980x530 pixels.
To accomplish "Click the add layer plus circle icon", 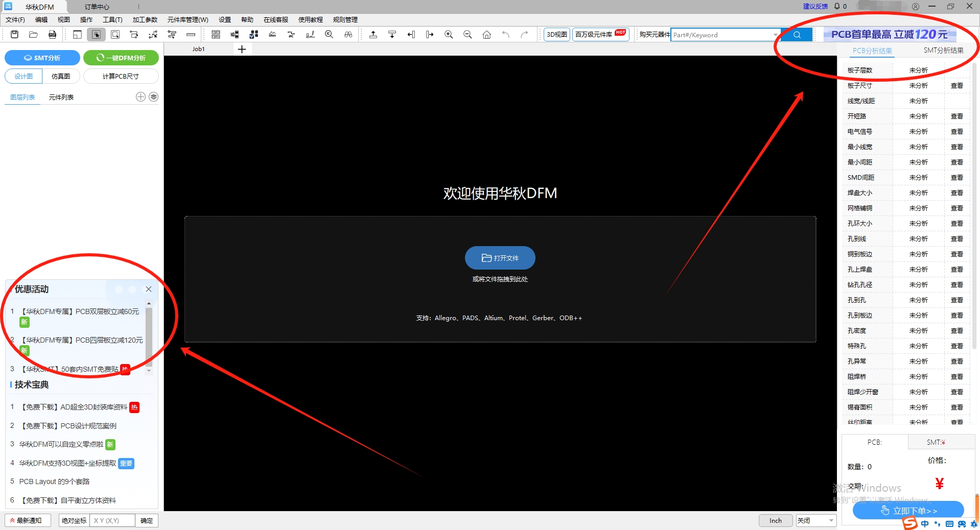I will click(x=141, y=97).
